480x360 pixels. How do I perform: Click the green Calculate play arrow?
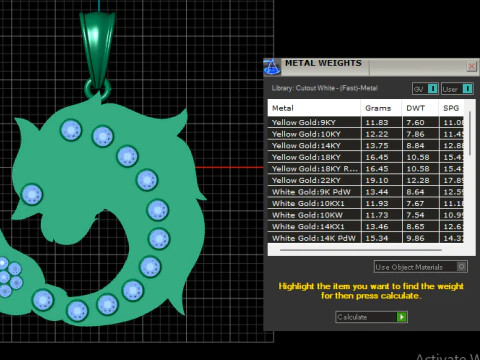[402, 317]
